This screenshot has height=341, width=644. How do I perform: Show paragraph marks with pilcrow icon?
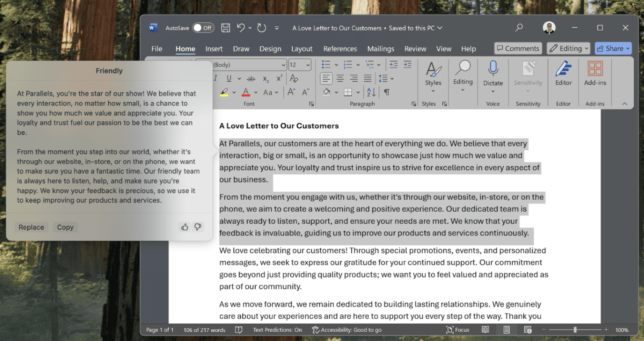pos(387,92)
